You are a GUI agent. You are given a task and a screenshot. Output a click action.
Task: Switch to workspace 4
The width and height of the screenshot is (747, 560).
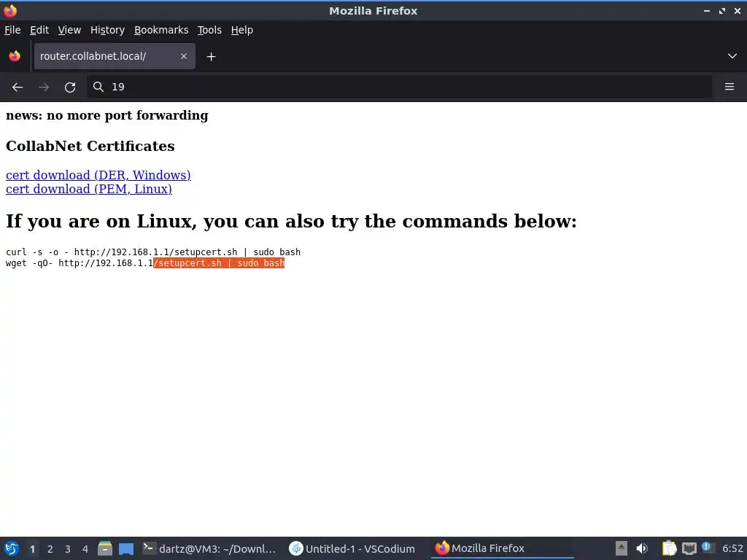click(85, 549)
